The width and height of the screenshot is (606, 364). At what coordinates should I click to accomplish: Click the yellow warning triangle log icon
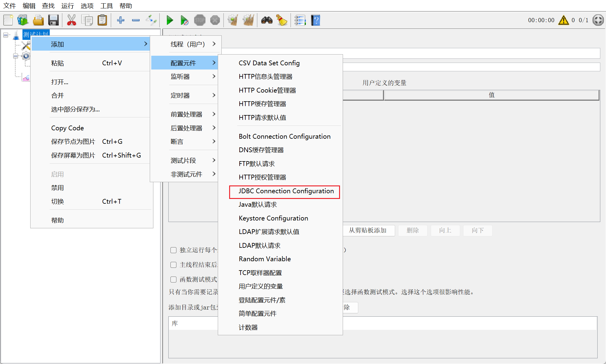pos(563,20)
